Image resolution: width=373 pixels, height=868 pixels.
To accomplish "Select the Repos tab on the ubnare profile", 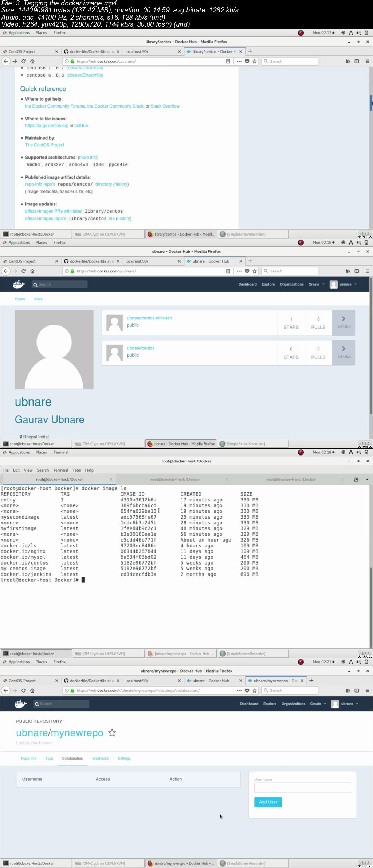I will (x=20, y=299).
